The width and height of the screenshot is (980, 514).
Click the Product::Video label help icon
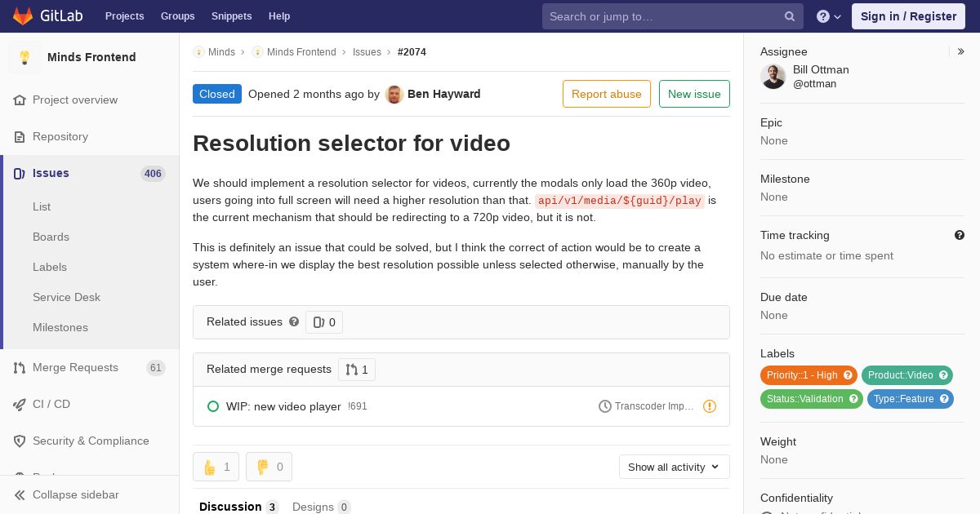943,375
